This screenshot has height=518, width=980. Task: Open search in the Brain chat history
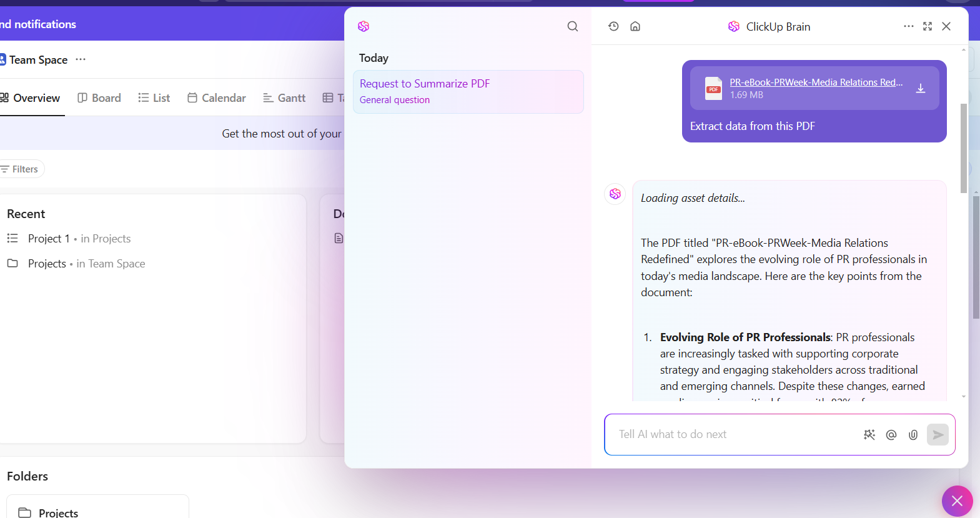pos(572,26)
